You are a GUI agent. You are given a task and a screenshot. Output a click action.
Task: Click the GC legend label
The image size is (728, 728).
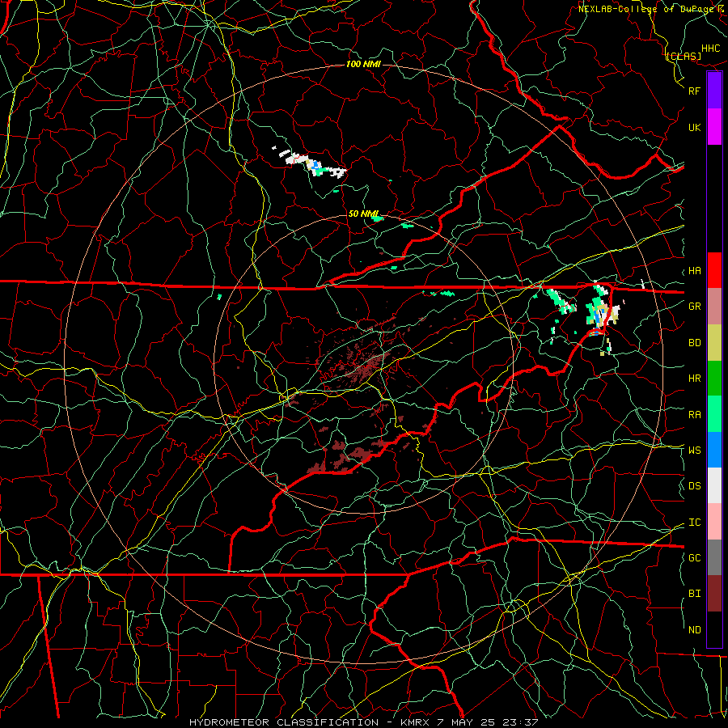click(x=694, y=558)
